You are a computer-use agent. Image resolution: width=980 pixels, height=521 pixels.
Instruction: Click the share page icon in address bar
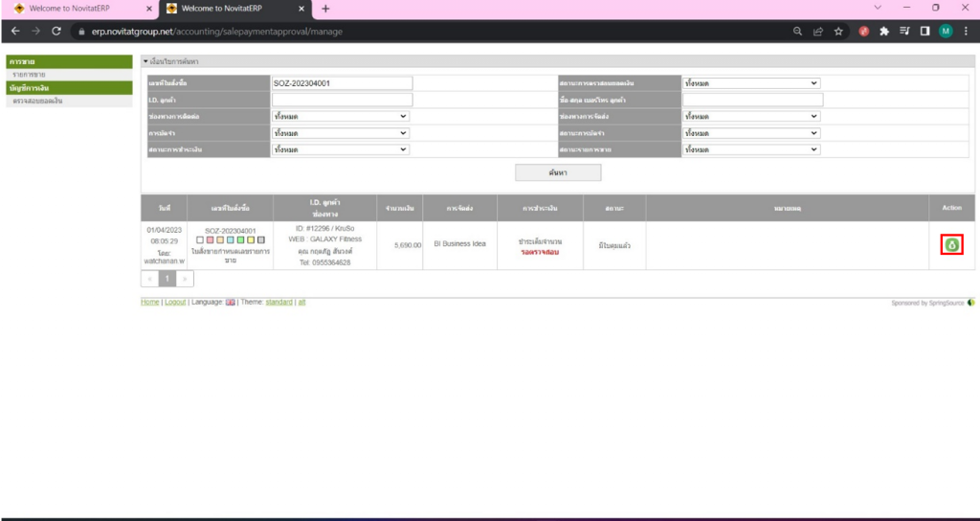pyautogui.click(x=818, y=31)
